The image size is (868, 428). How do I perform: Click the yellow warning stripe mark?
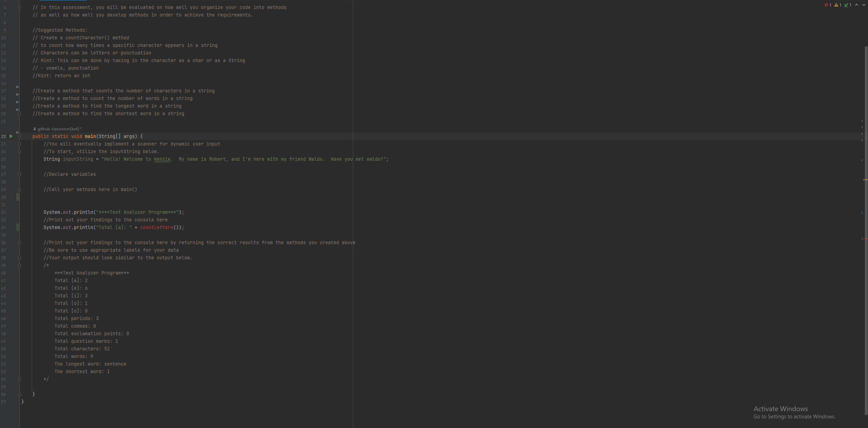coord(865,180)
